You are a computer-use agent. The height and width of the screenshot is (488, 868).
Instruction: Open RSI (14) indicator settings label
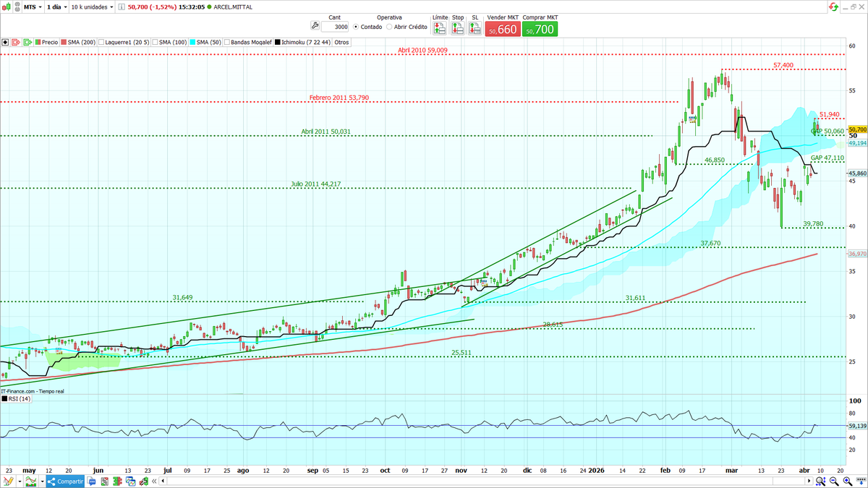pyautogui.click(x=19, y=399)
